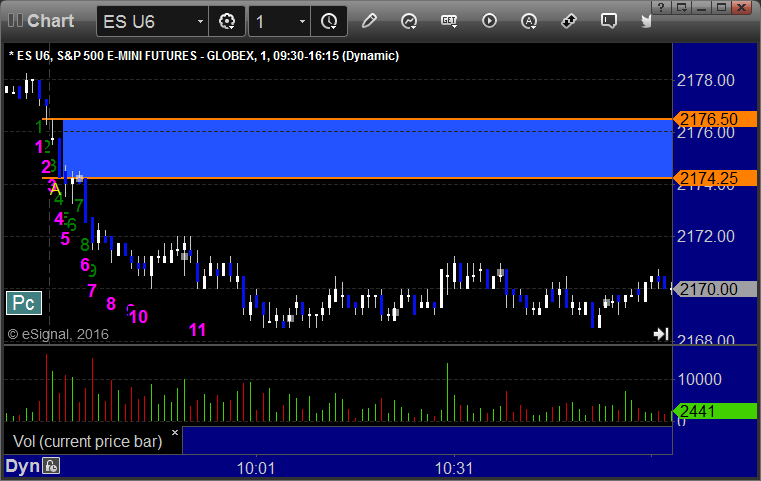
Task: Click the GET toolbar icon
Action: (x=449, y=21)
